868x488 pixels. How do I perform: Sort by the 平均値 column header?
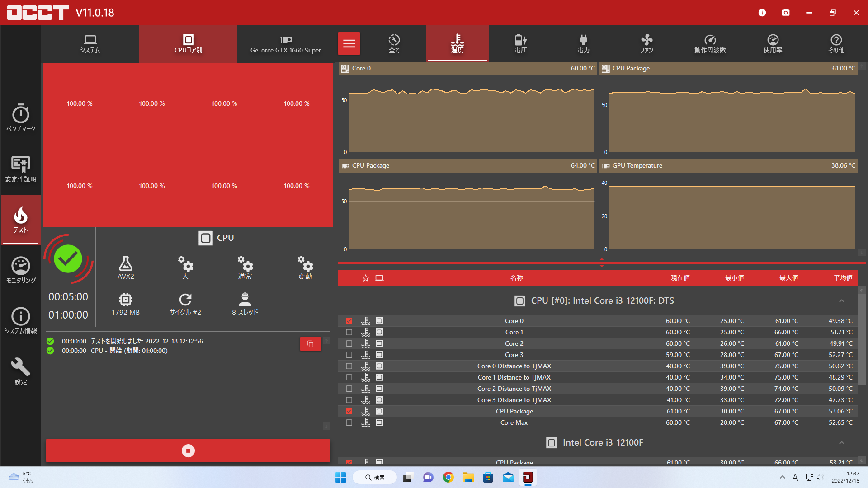[x=843, y=278]
